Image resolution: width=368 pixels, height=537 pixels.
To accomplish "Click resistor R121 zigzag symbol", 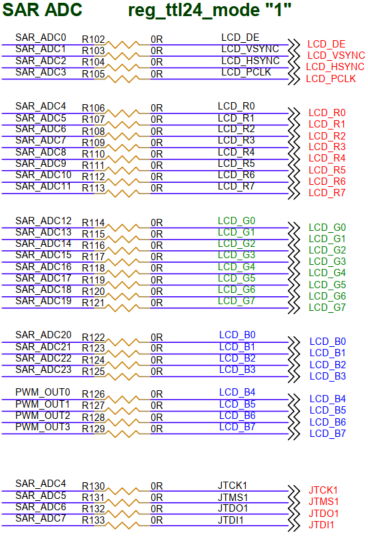I will [x=122, y=308].
